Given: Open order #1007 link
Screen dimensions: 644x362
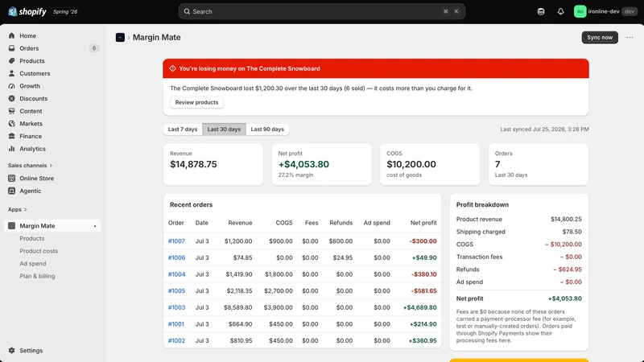Looking at the screenshot, I should point(176,241).
